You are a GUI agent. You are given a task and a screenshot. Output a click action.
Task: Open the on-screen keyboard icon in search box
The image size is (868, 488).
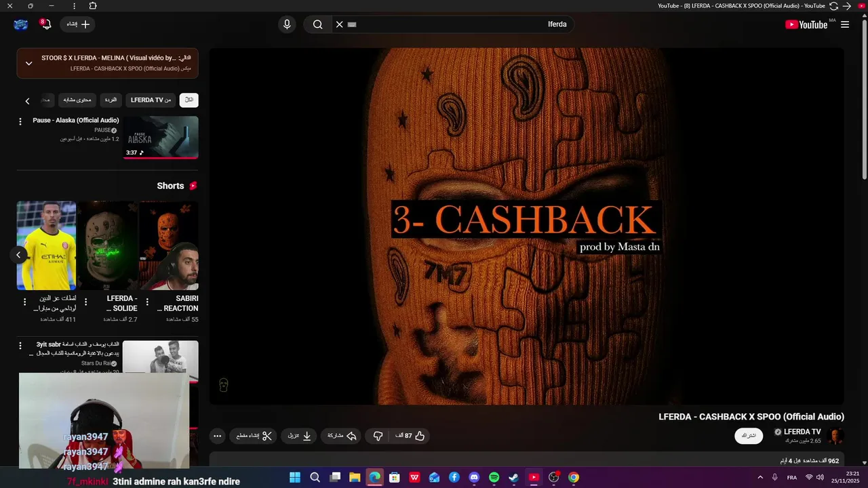(x=352, y=24)
